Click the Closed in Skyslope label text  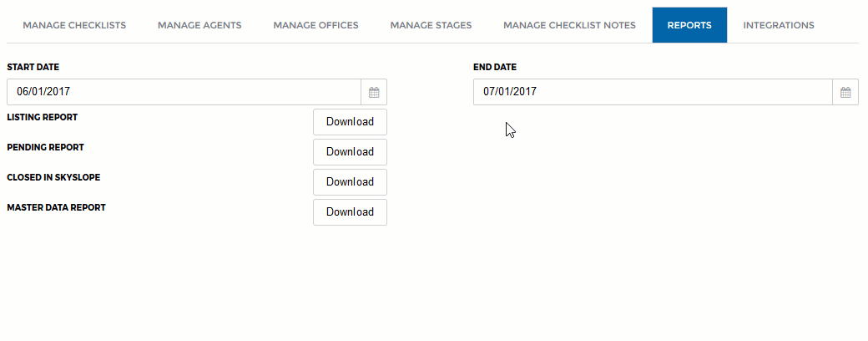tap(53, 177)
